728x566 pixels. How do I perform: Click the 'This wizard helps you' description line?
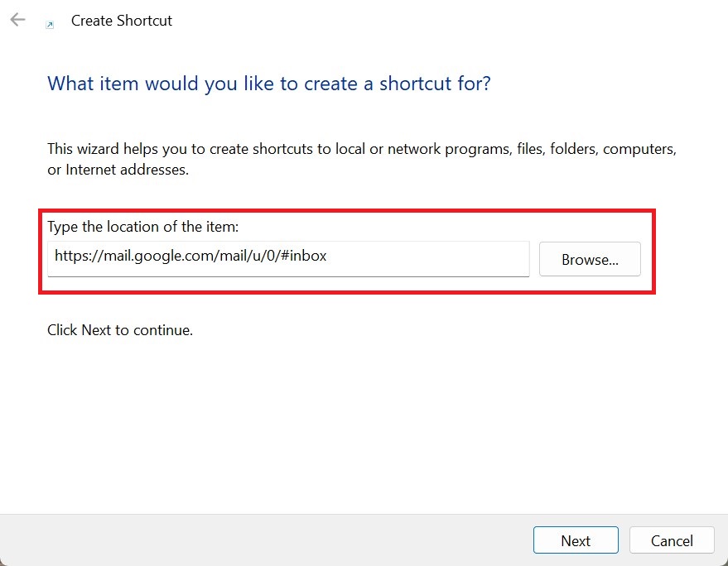tap(362, 150)
